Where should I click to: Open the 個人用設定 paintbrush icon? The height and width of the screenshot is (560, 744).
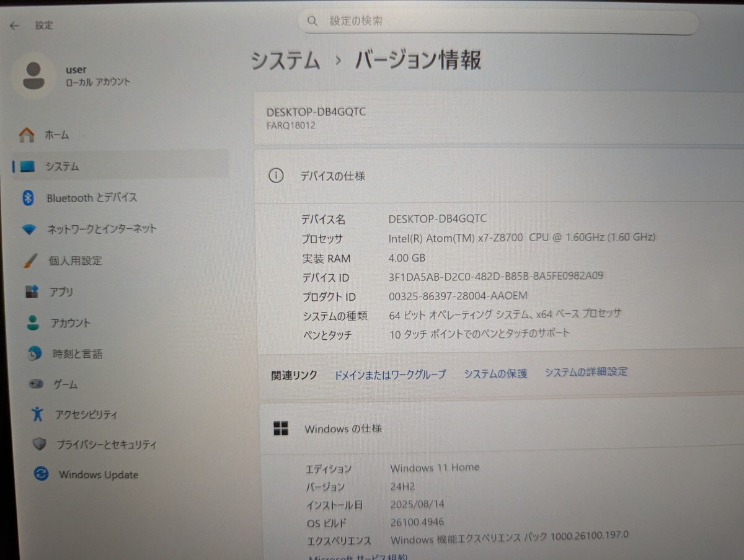tap(30, 261)
